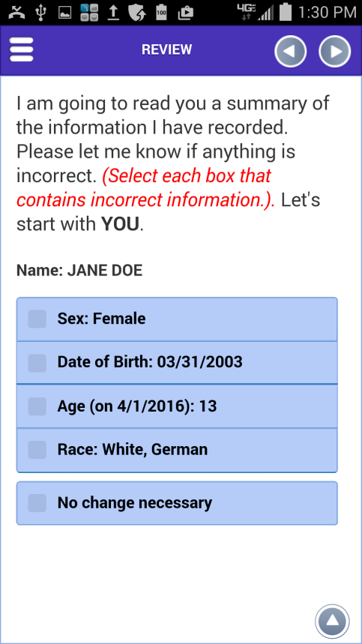Tap the scroll-to-top triangle button
The height and width of the screenshot is (644, 362).
[x=333, y=621]
